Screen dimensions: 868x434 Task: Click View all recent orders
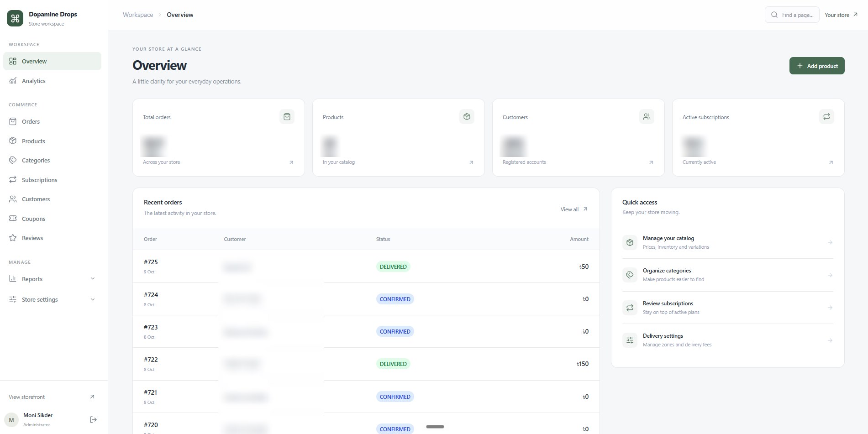[x=574, y=209]
